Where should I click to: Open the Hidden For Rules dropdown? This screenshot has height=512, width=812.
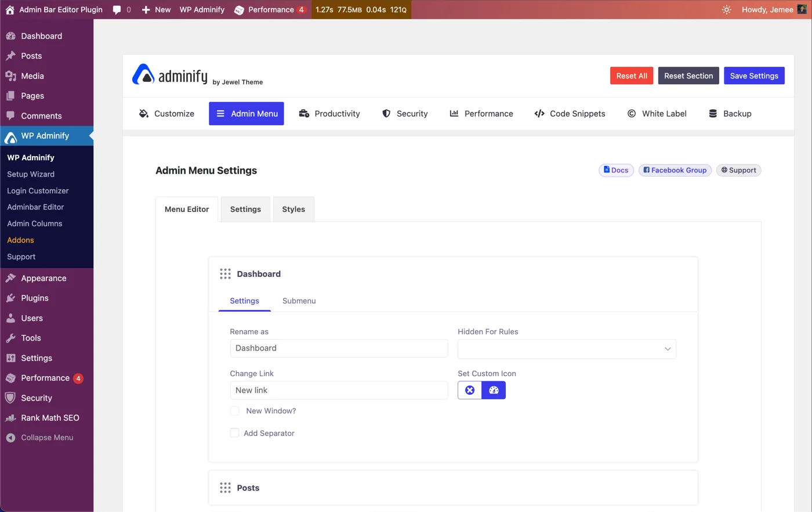566,348
